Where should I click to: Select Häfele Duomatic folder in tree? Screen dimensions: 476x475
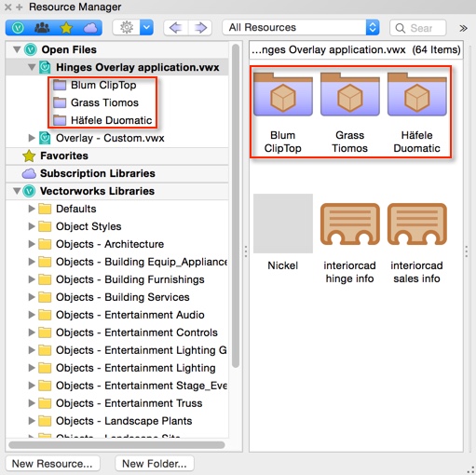(111, 120)
